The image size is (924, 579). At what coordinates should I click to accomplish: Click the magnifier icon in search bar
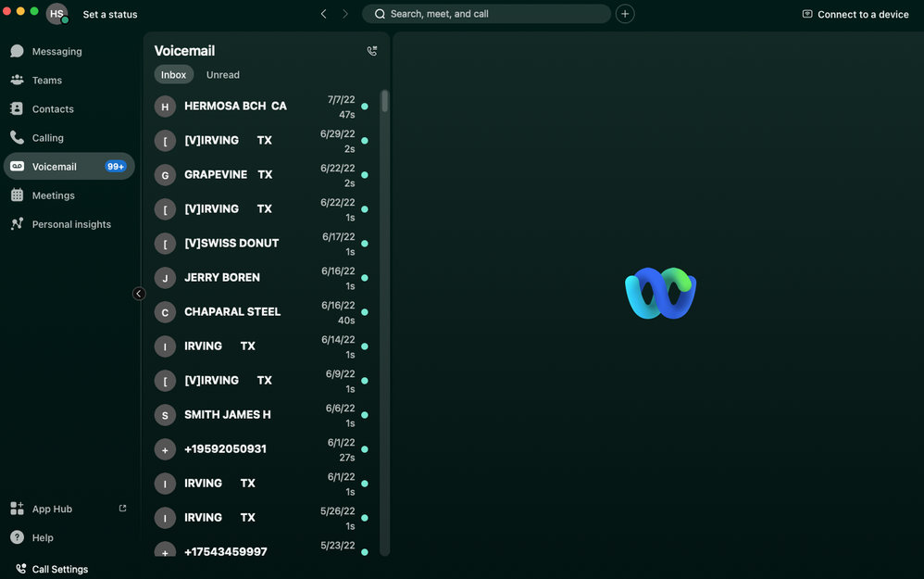pyautogui.click(x=381, y=14)
